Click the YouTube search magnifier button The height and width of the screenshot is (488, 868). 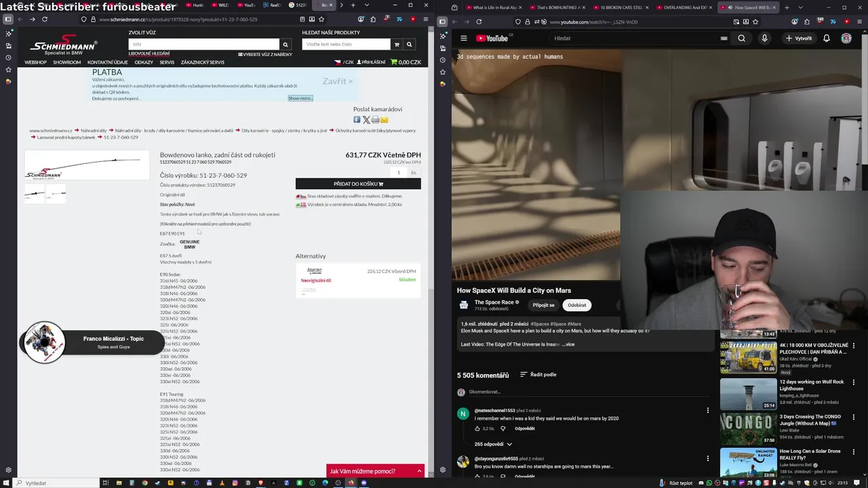741,39
